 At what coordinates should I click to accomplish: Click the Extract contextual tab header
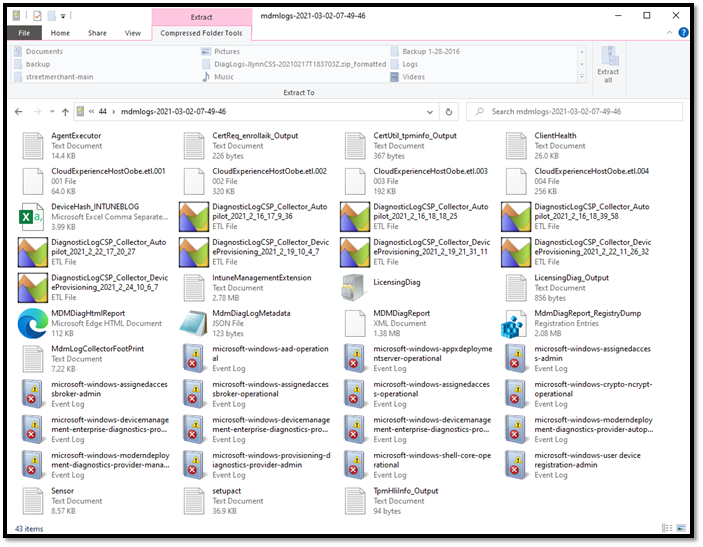point(201,17)
